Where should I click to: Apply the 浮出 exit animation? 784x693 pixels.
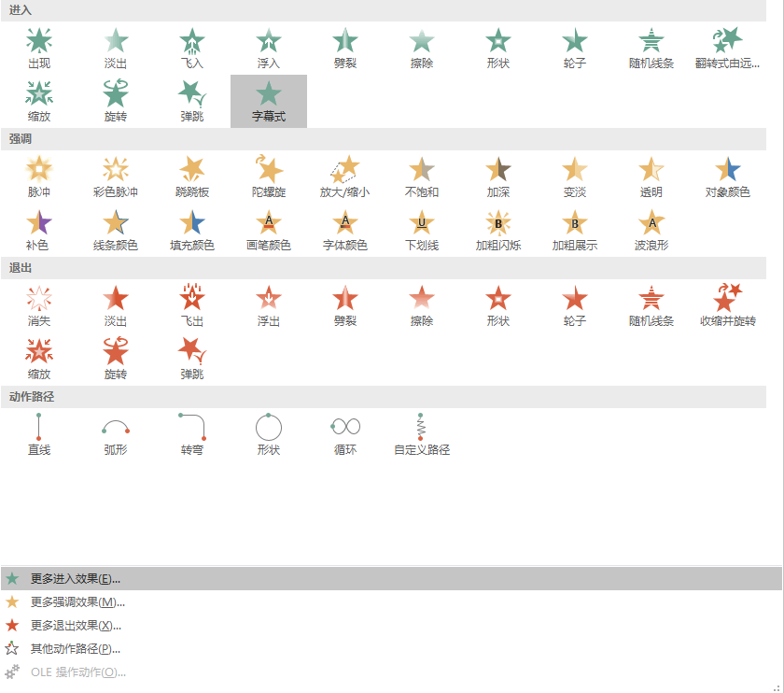(x=269, y=306)
